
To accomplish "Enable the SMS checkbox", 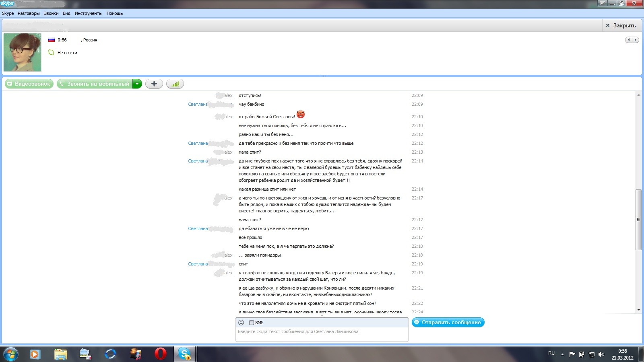I will (x=252, y=323).
